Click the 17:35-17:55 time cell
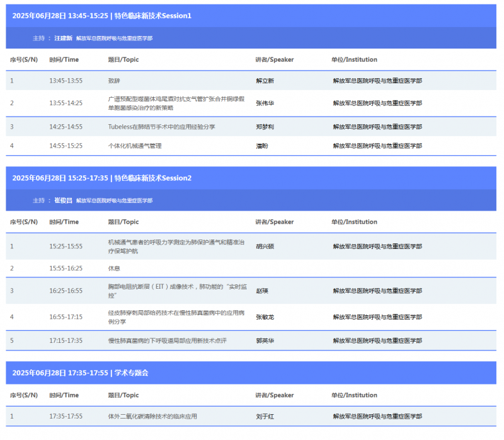 [x=66, y=417]
